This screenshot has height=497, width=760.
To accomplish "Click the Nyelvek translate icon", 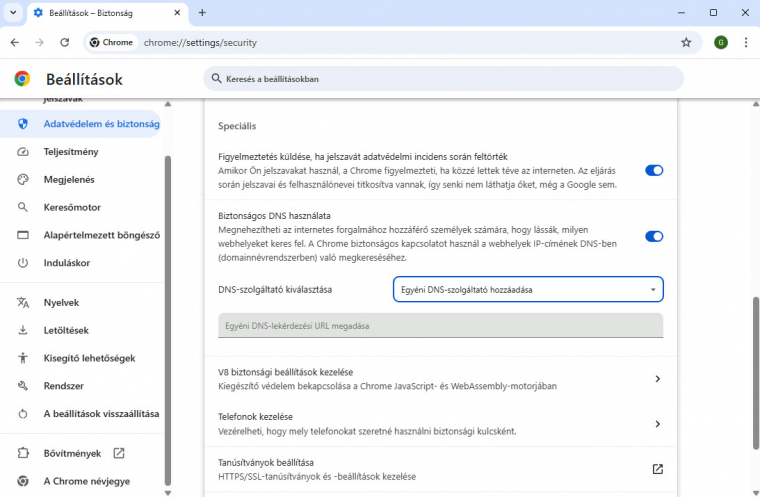I will (23, 303).
